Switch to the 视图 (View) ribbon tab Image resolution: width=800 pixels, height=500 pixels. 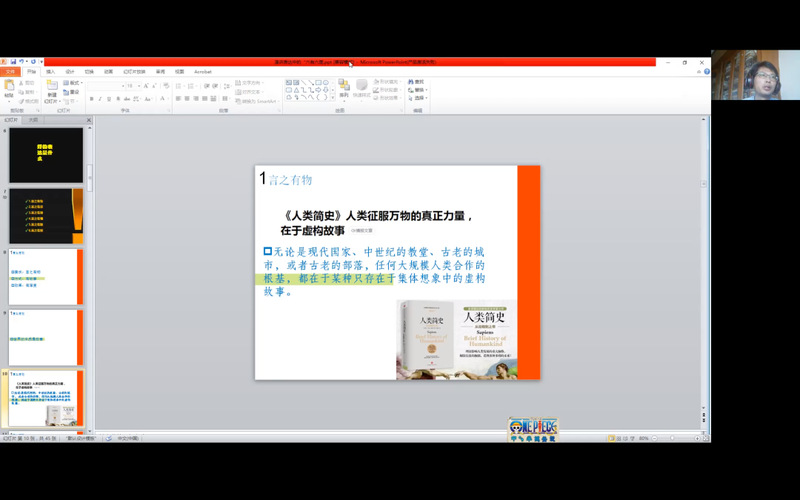[180, 72]
